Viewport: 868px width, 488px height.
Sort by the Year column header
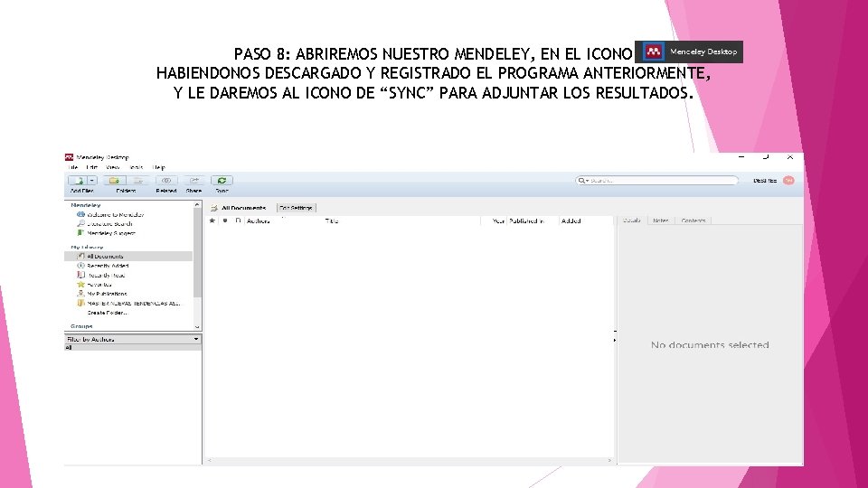498,221
